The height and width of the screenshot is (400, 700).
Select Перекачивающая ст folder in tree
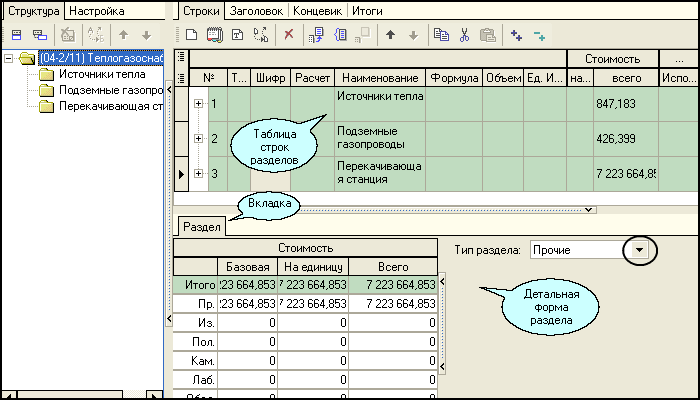click(111, 107)
